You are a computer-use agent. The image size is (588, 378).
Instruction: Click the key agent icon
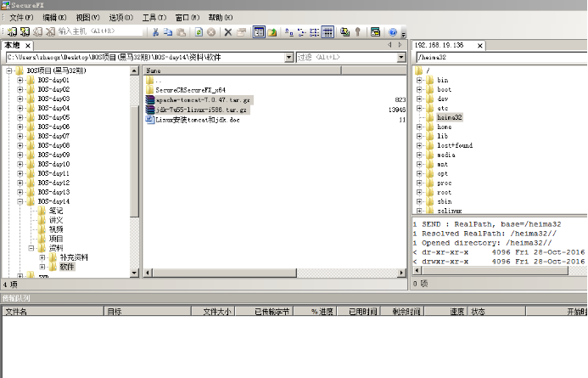click(x=358, y=32)
